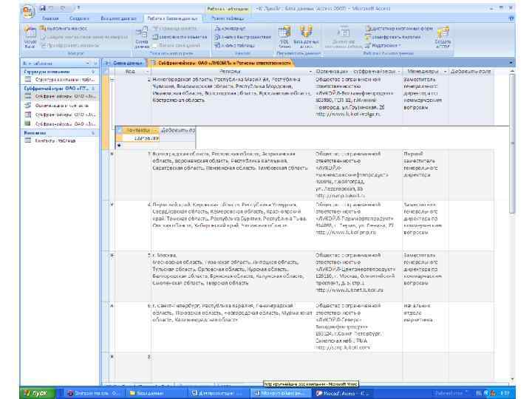Expand subdatasheet of record 6
The width and height of the screenshot is (532, 399).
112,306
